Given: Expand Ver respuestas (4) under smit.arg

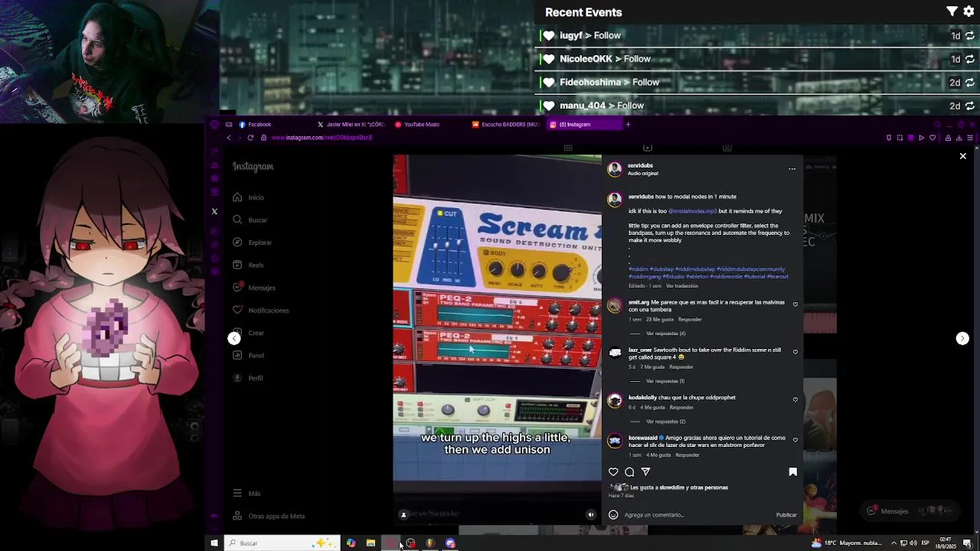Looking at the screenshot, I should click(665, 334).
